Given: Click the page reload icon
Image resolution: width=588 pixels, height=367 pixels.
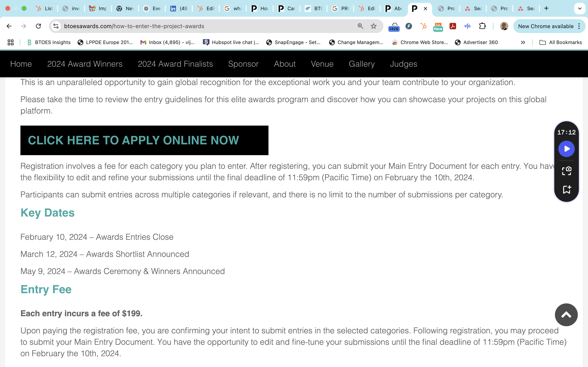Looking at the screenshot, I should 38,26.
